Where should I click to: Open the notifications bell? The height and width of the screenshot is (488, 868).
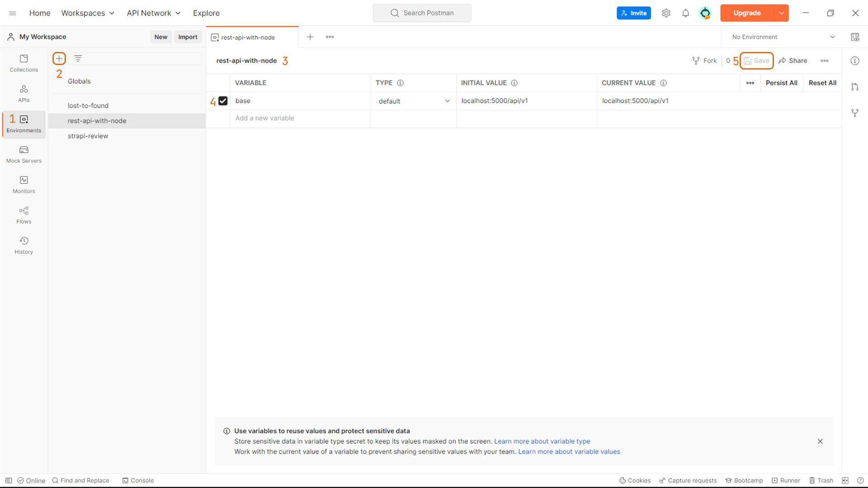[685, 13]
